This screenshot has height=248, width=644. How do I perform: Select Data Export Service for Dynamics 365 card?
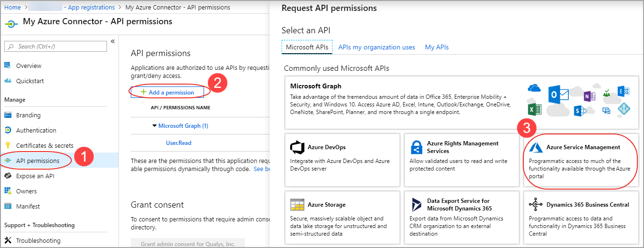462,217
